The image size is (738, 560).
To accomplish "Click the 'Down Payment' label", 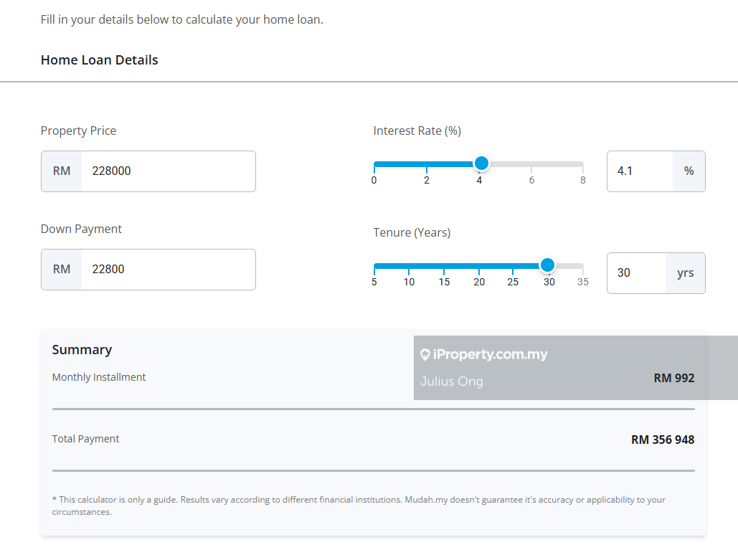I will 81,229.
